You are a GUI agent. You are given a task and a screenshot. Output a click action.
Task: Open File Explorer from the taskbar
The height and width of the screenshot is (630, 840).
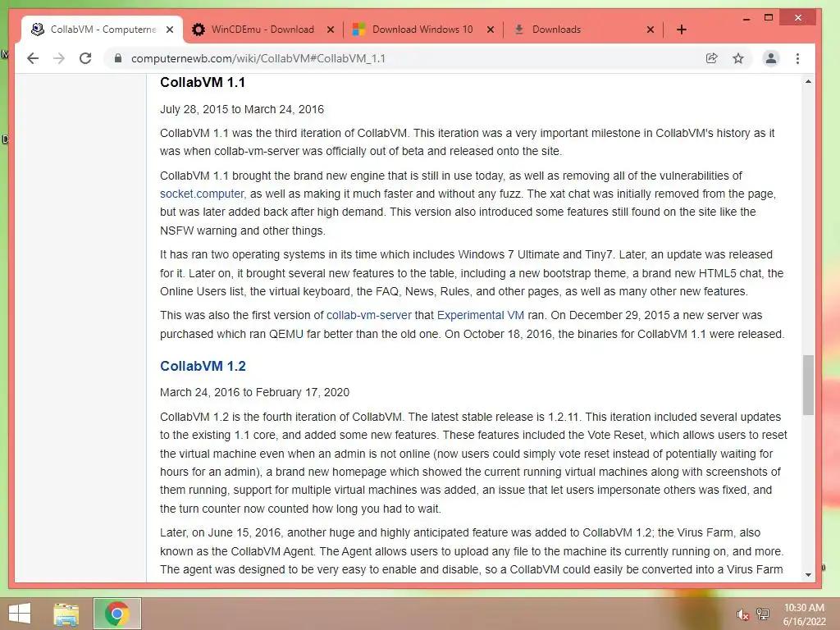(x=66, y=614)
